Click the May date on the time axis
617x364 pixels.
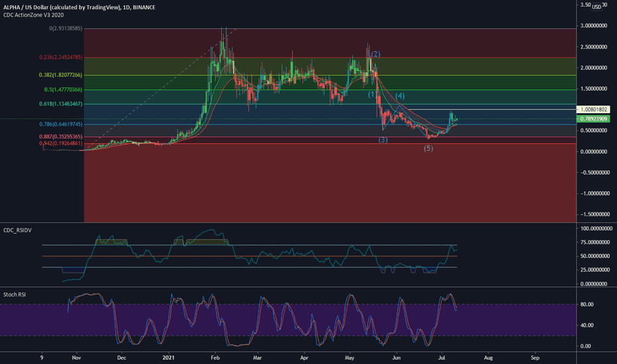pos(350,357)
